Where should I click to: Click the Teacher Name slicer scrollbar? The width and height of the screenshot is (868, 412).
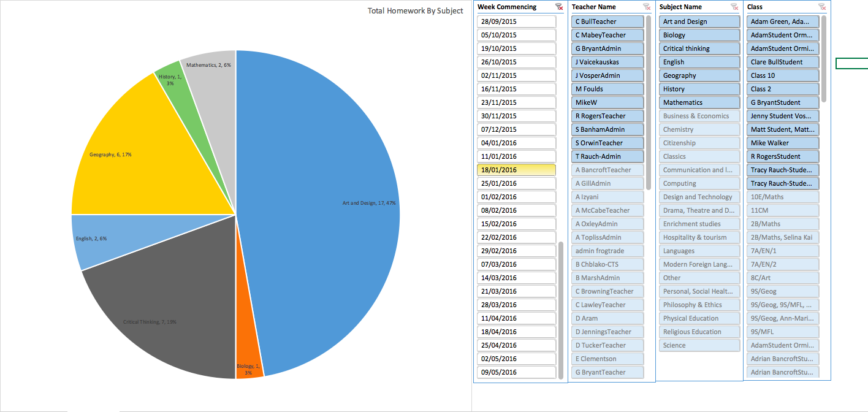coord(649,102)
